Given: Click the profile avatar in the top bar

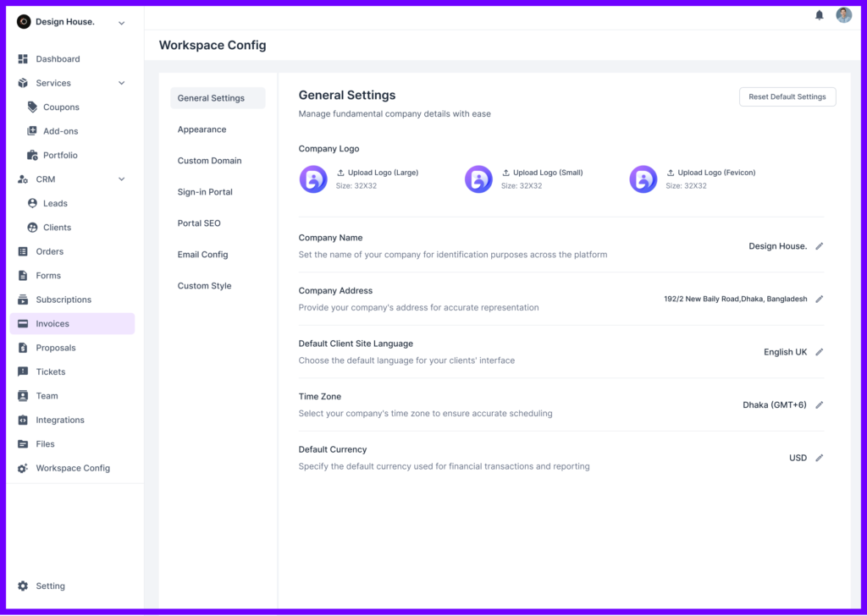Looking at the screenshot, I should [x=843, y=14].
